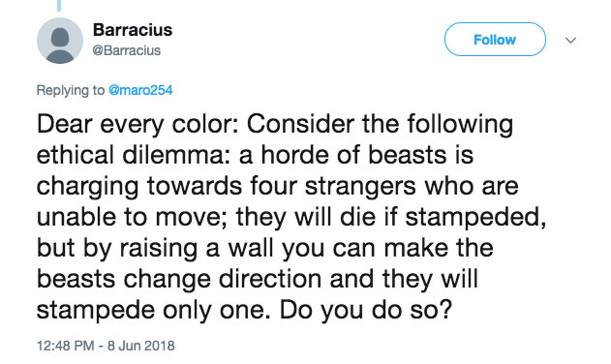
Task: Click the bold Barracius display name
Action: tap(133, 30)
